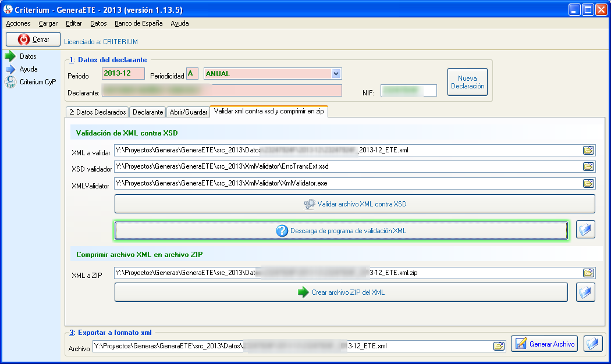Open the Ayuda sidebar item
The height and width of the screenshot is (364, 611).
(x=22, y=69)
